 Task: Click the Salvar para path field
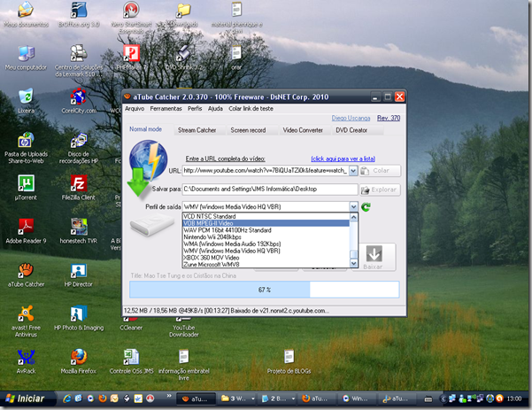[270, 189]
